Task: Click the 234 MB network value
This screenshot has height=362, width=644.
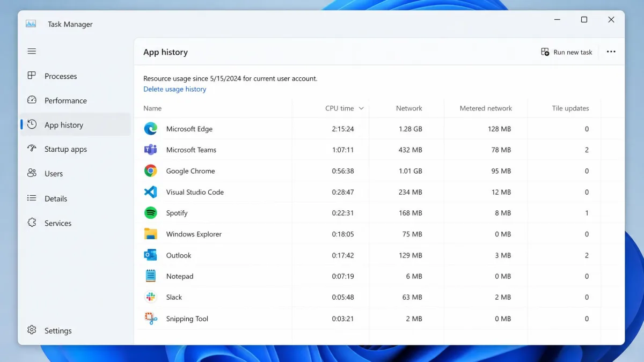Action: coord(410,192)
